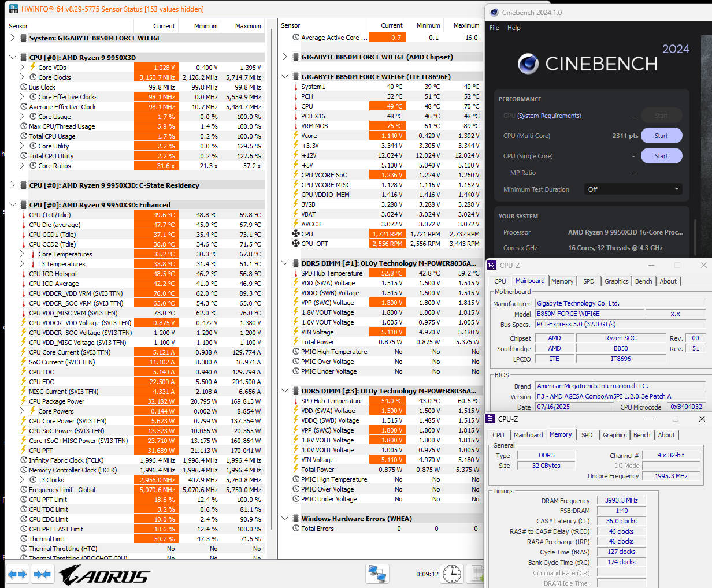The height and width of the screenshot is (588, 712).
Task: Click the lightning icon on the +12V row
Action: point(296,155)
